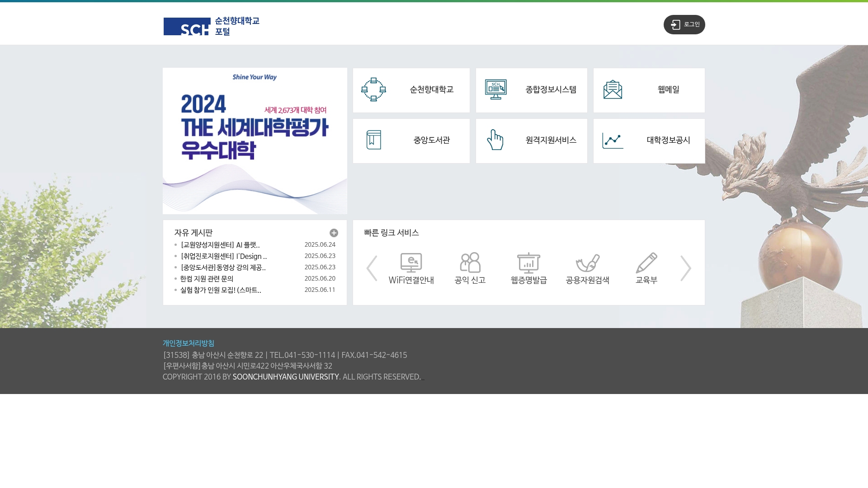
Task: Click the 순천향대학교 network icon
Action: (373, 89)
